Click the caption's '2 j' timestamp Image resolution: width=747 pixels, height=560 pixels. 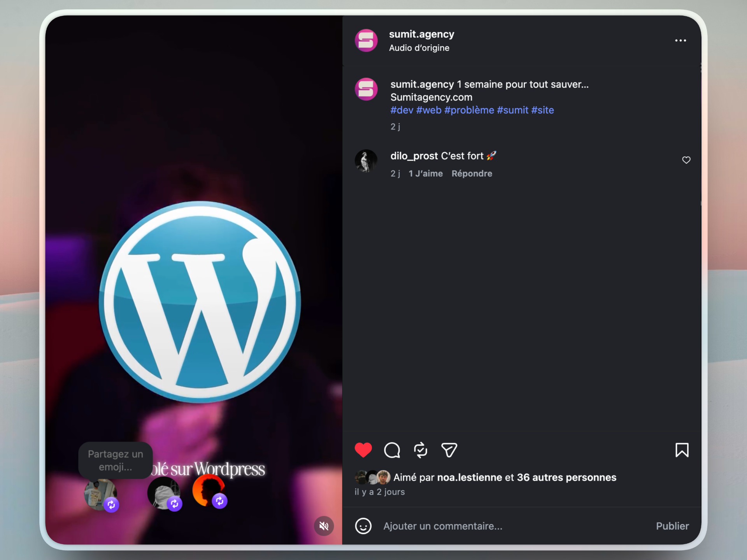(395, 126)
